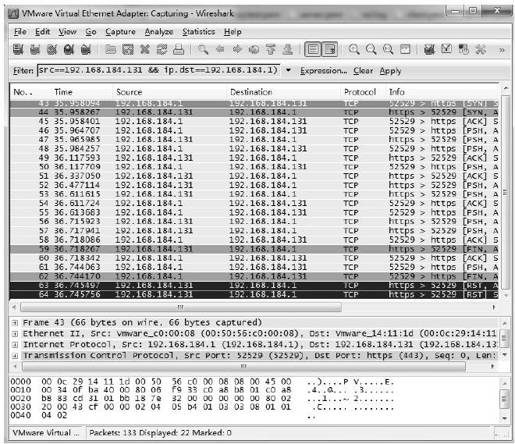The height and width of the screenshot is (444, 515).
Task: Edit display filters icon
Action: pos(446,50)
